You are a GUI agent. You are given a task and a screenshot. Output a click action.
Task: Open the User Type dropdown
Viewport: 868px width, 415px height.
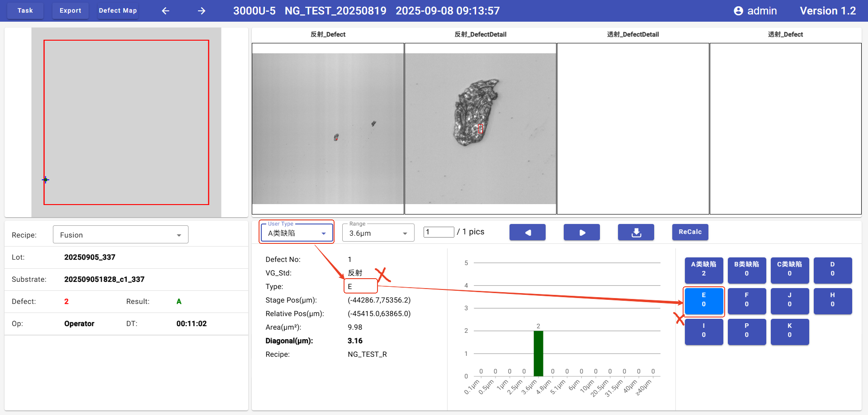pos(297,233)
